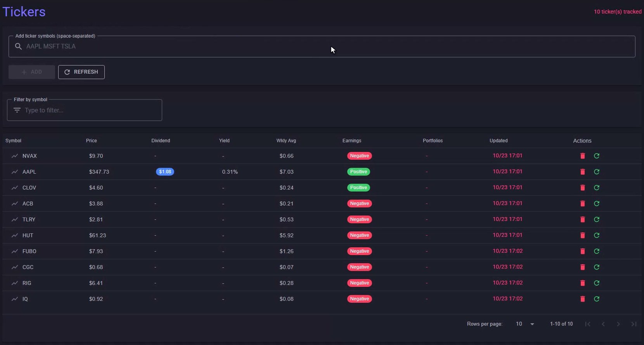Open the trend chart icon for AAPL
This screenshot has width=644, height=345.
point(15,172)
